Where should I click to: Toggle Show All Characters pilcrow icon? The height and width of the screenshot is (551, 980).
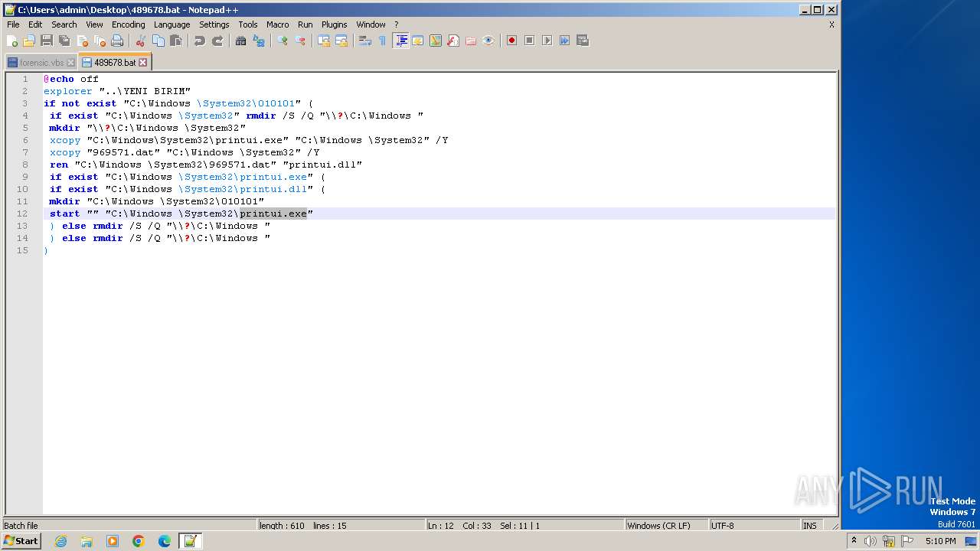click(383, 41)
